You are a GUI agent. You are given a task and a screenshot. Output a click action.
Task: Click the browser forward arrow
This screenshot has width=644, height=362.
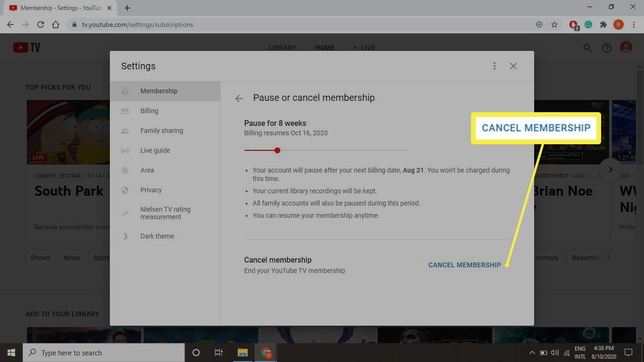click(25, 25)
